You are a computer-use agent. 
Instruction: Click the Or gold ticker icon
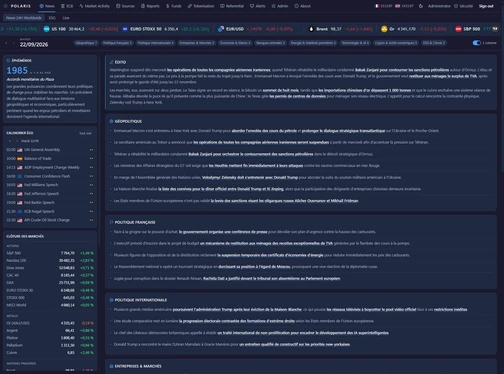point(384,29)
